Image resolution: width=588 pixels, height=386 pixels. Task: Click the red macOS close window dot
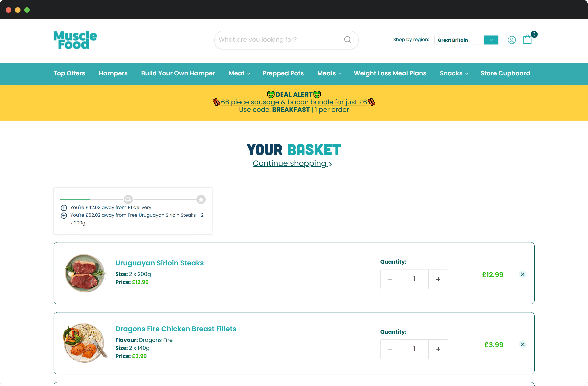[9, 10]
